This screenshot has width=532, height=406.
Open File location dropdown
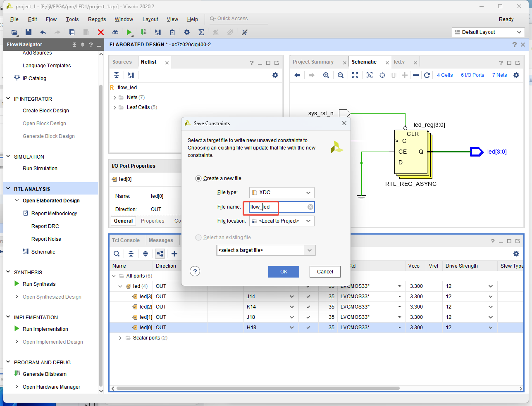tap(282, 221)
